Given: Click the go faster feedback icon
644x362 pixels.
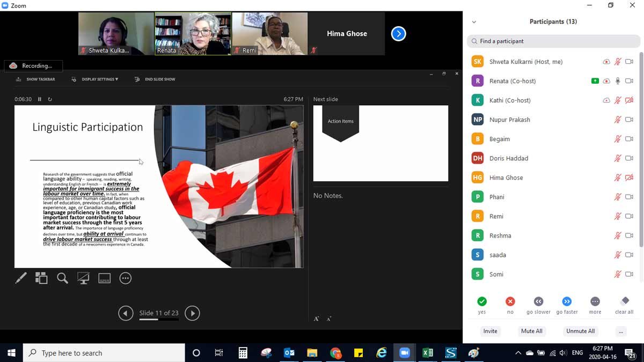Looking at the screenshot, I should pos(567,301).
